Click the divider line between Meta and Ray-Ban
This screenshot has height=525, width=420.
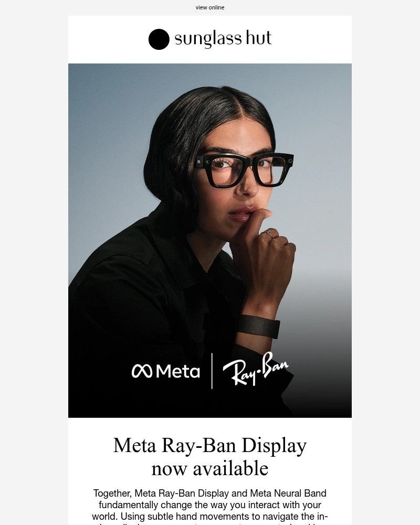[212, 371]
